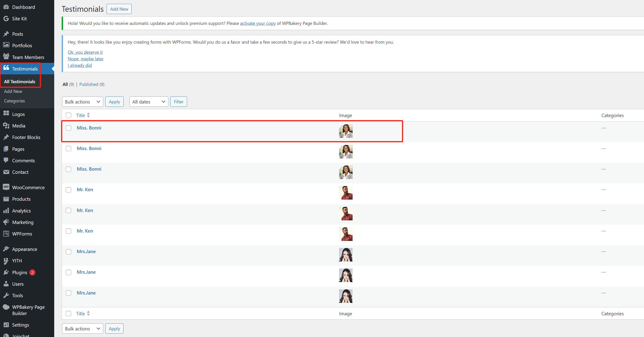Click the Posts icon in sidebar
Screen dimensions: 644x337
pos(6,34)
